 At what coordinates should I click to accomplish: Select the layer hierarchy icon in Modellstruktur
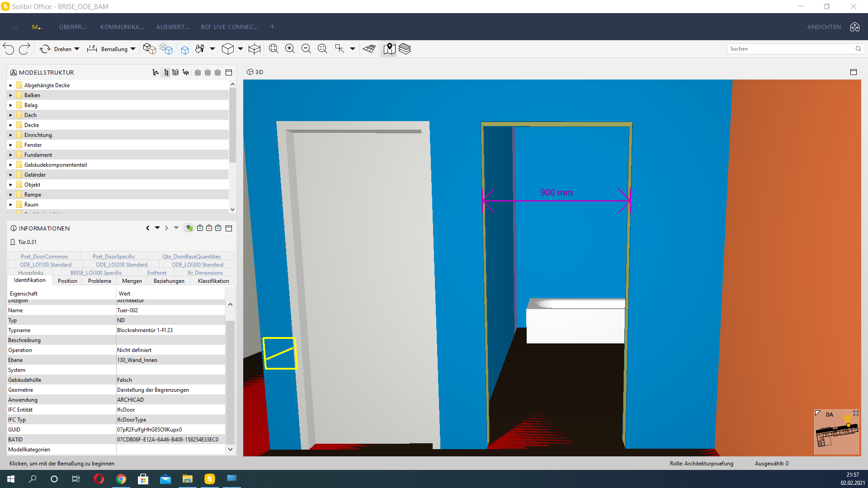pos(176,72)
